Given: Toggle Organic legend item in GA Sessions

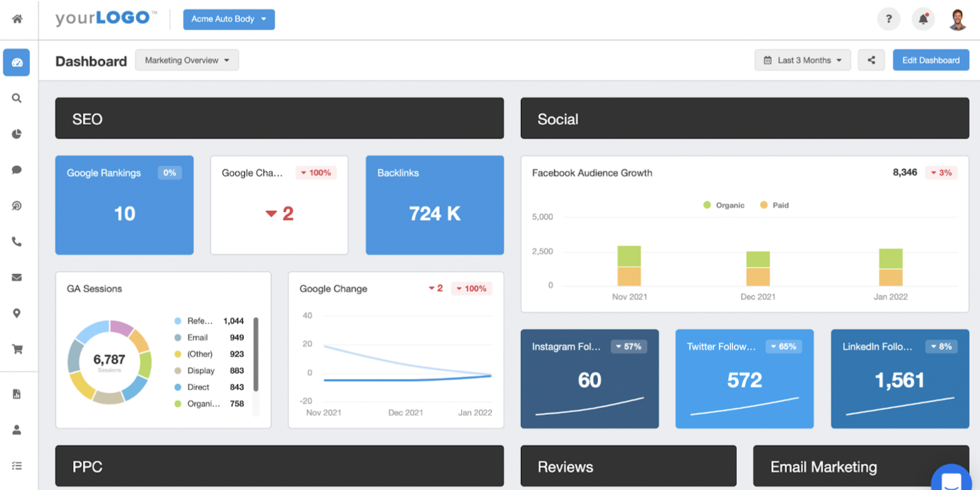Looking at the screenshot, I should coord(209,403).
